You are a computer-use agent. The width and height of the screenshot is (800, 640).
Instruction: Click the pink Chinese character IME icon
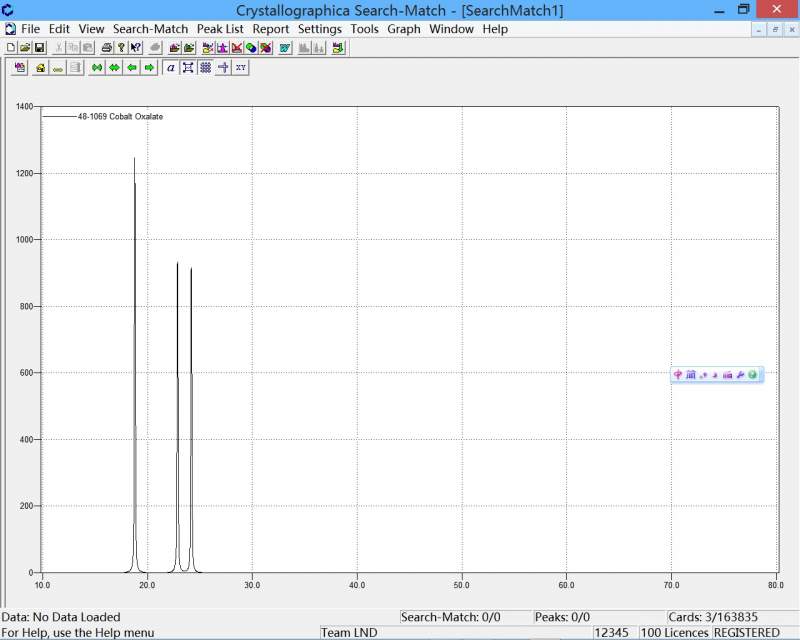point(678,375)
